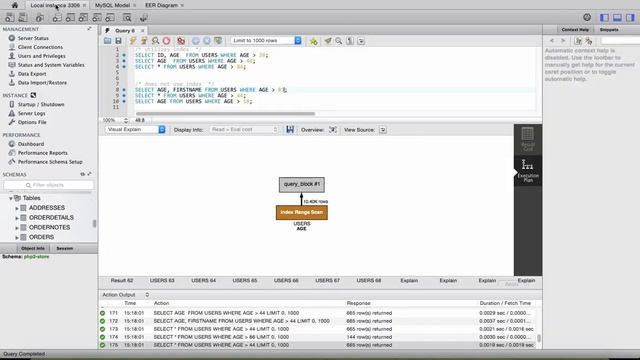Create new stored procedure toolbar icon
The image size is (640, 360).
coord(97,18)
